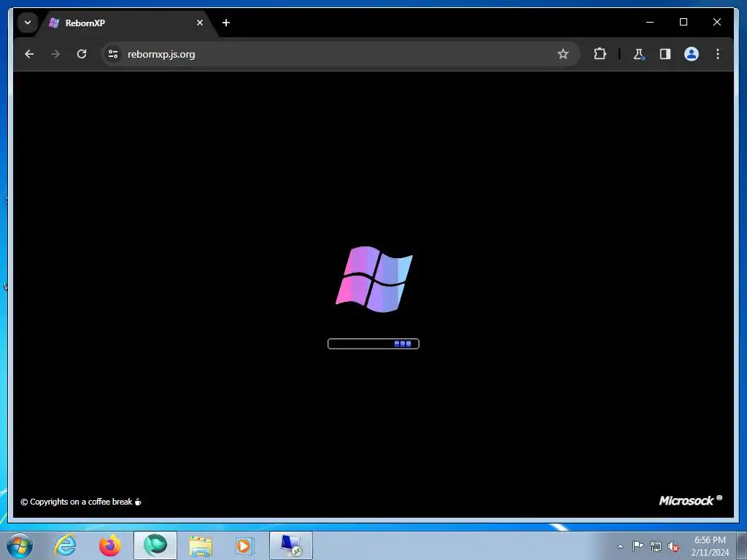Open Action Center flag icon
747x560 pixels.
[x=638, y=546]
